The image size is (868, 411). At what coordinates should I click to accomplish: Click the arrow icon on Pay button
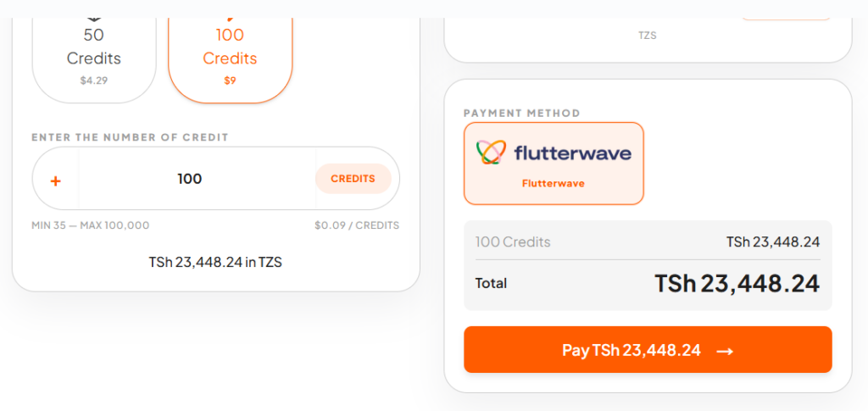tap(725, 351)
